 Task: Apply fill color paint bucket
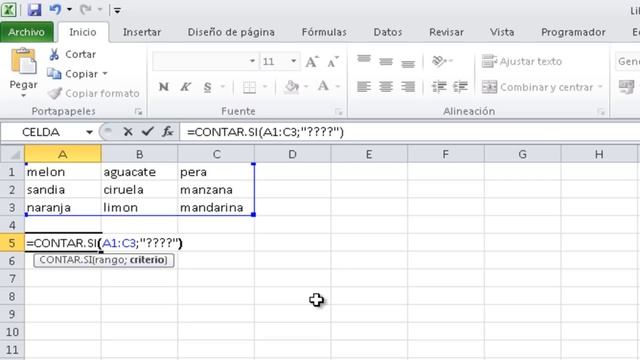pyautogui.click(x=291, y=87)
